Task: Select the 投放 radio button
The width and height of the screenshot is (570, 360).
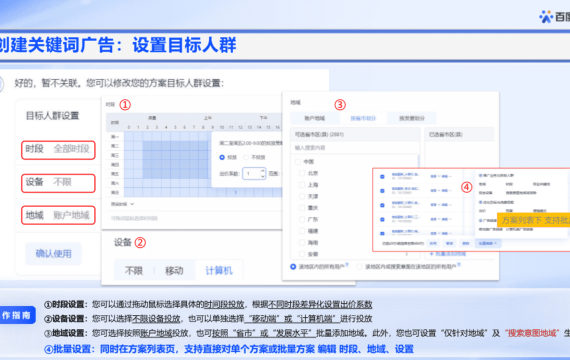Action: [222, 157]
